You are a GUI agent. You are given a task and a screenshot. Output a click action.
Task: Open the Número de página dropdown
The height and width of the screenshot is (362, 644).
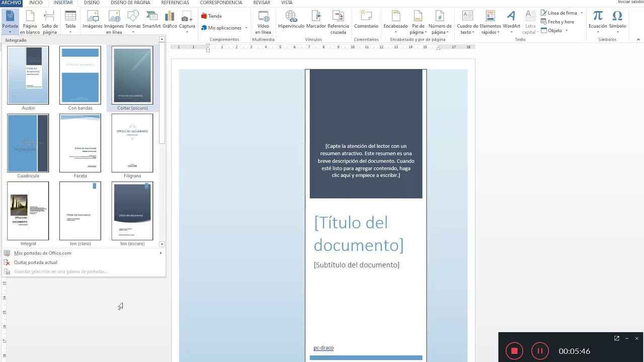tap(440, 23)
